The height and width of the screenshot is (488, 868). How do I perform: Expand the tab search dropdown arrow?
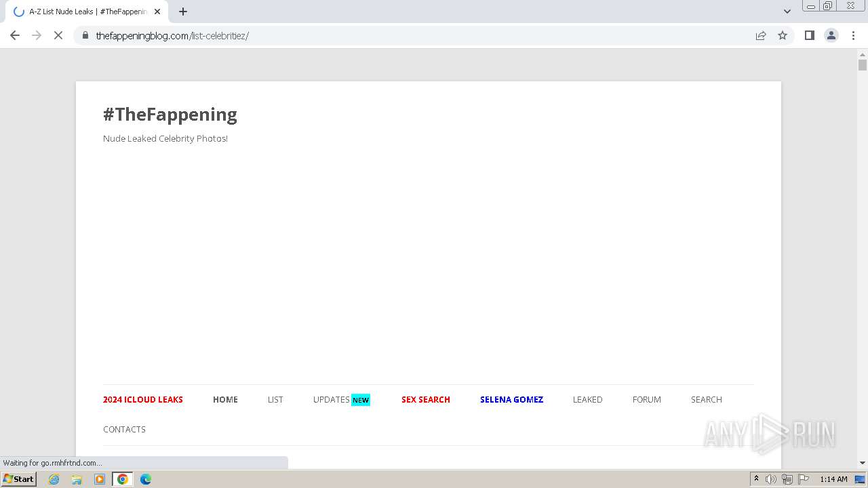(787, 12)
